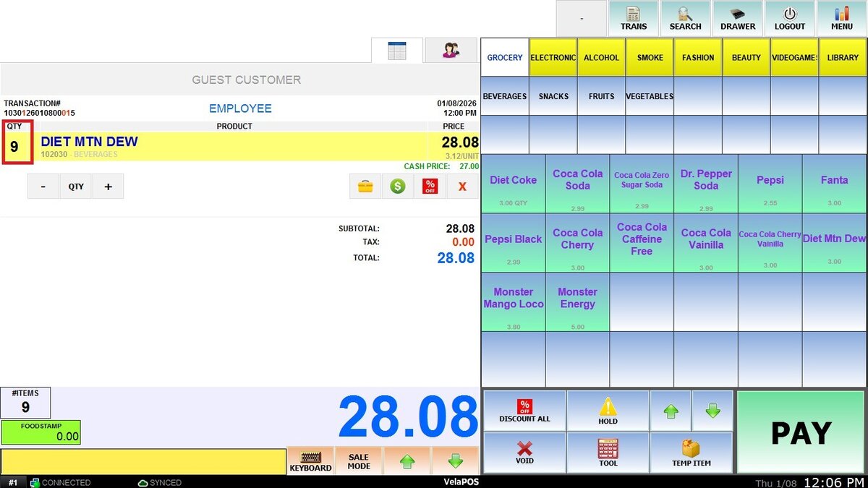Viewport: 868px width, 488px height.
Task: Open the cash DRAWER
Action: 737,19
